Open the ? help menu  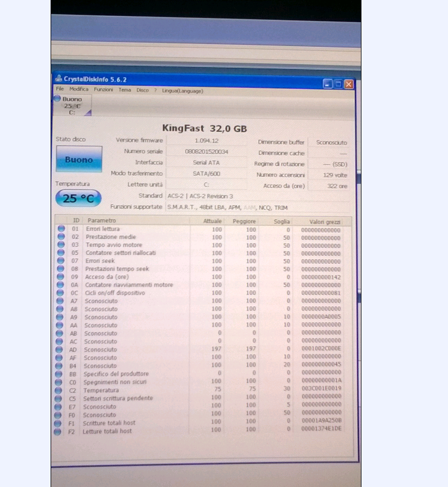(x=155, y=90)
